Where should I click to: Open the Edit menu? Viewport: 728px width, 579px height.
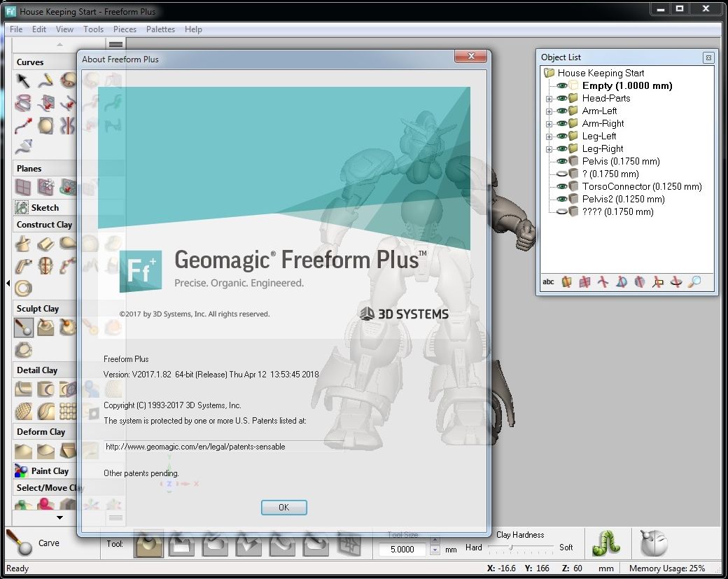click(39, 29)
